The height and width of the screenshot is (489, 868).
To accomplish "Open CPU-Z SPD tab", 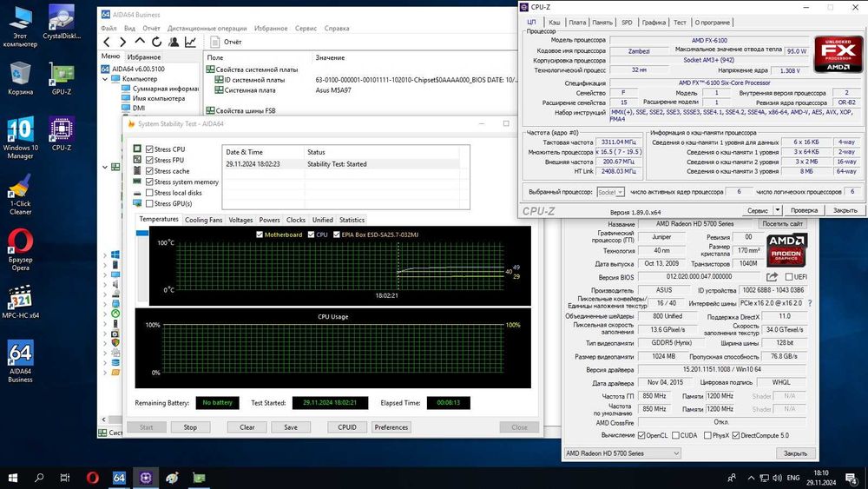I will (627, 23).
